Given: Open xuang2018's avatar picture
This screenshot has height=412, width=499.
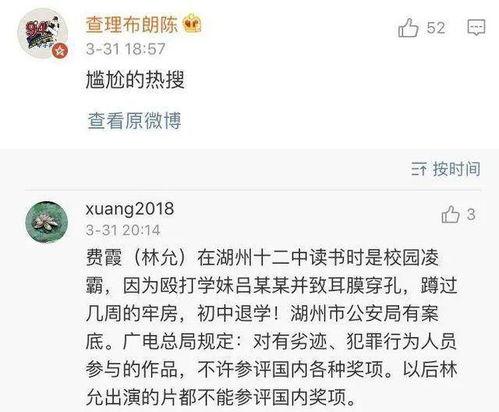Looking at the screenshot, I should click(47, 222).
